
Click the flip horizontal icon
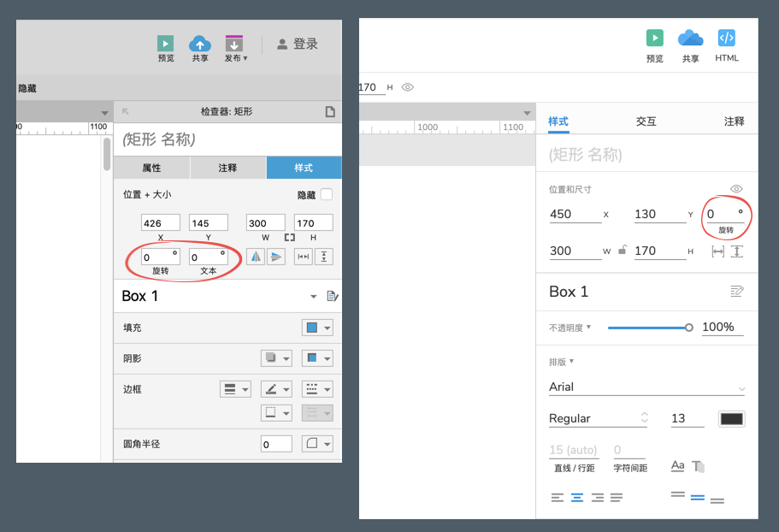coord(255,257)
